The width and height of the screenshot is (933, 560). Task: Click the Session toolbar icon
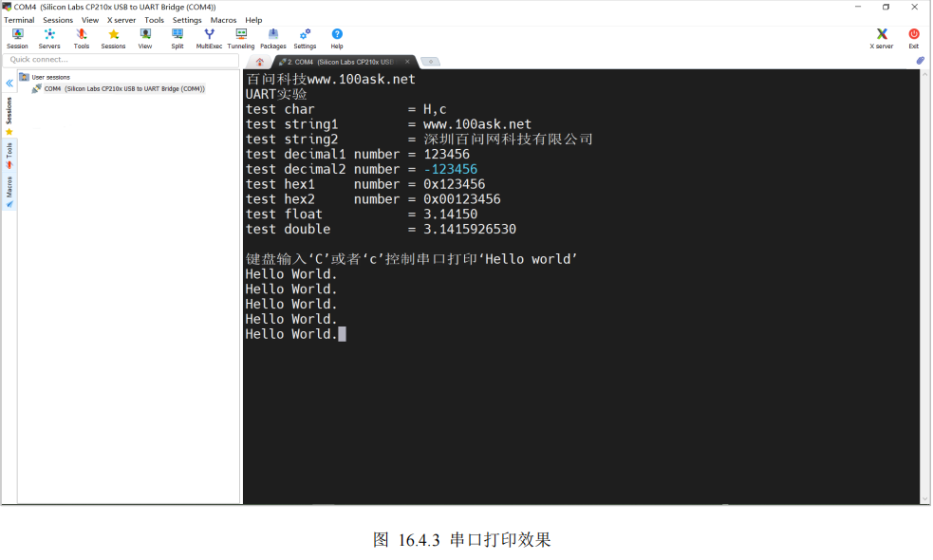click(17, 39)
